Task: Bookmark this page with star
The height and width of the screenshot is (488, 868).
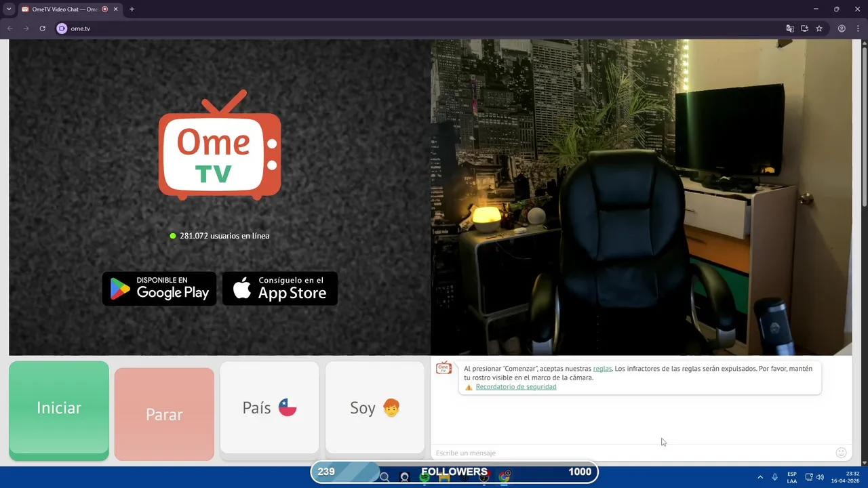Action: click(819, 28)
